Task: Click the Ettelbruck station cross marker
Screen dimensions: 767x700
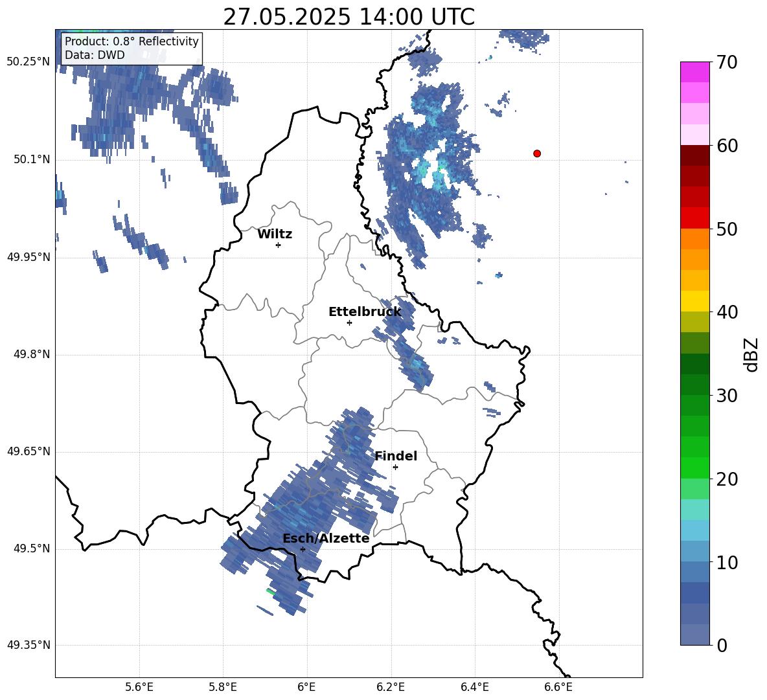Action: [349, 322]
